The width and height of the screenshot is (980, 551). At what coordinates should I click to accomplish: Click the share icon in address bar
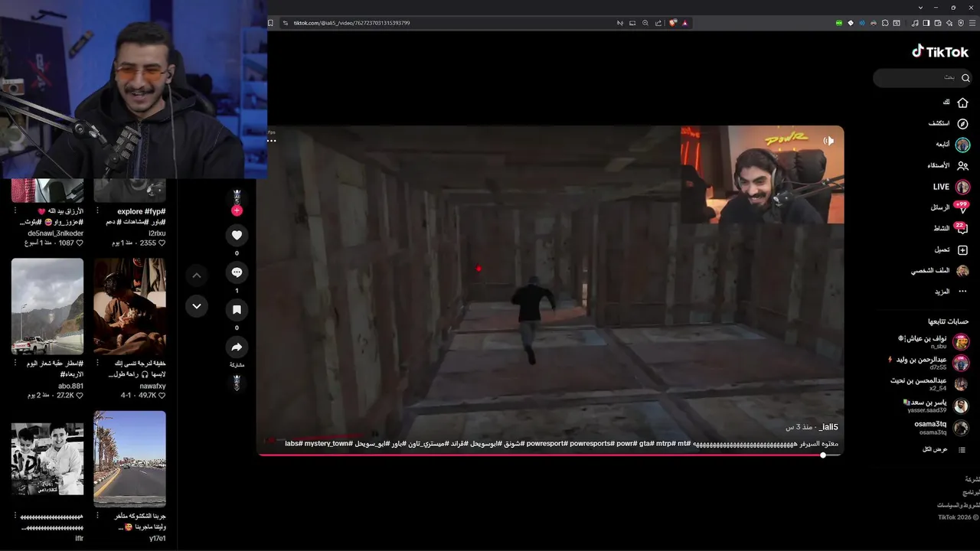pyautogui.click(x=658, y=23)
